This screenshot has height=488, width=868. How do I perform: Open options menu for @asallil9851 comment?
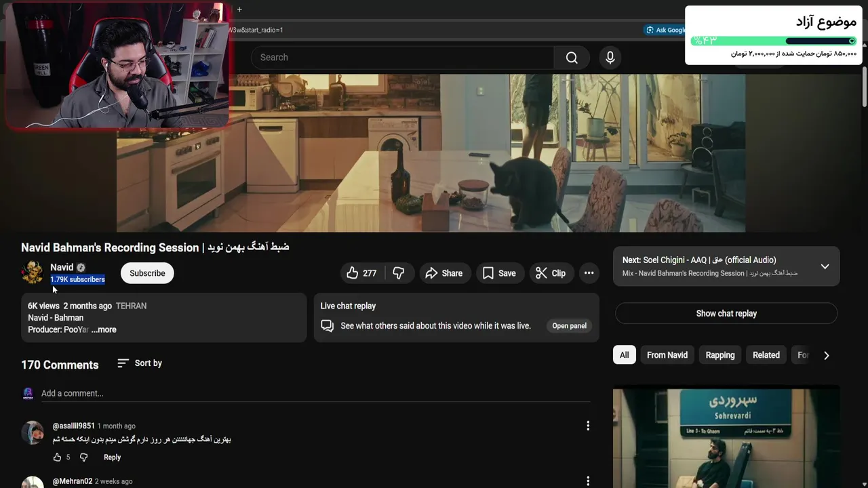coord(588,426)
